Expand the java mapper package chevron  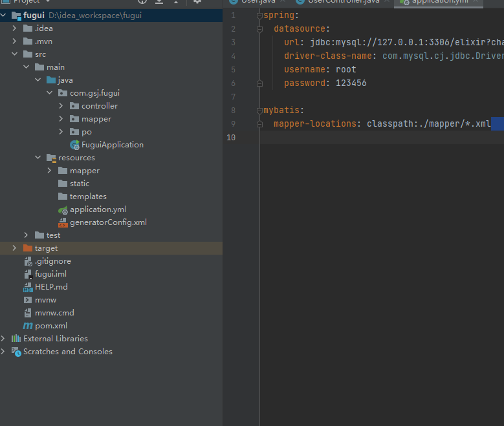(x=61, y=118)
